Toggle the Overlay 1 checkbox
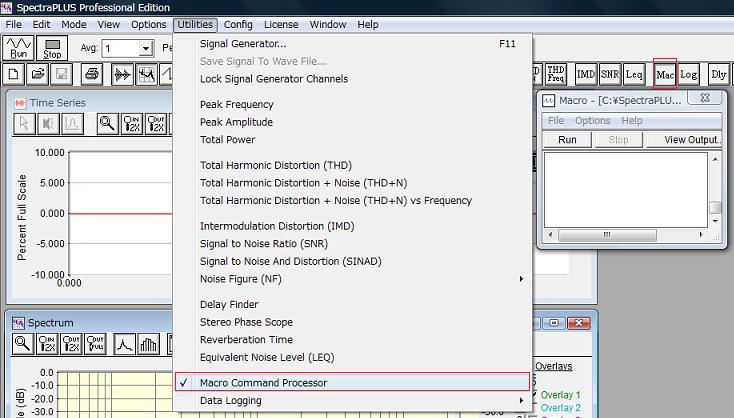The height and width of the screenshot is (418, 734). coord(535,395)
